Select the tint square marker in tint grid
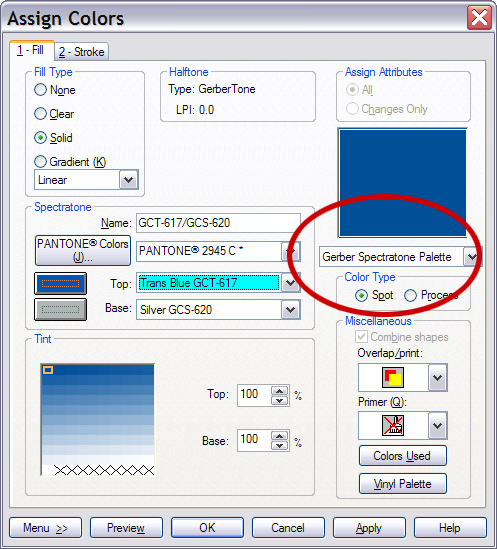The image size is (497, 549). coord(48,370)
